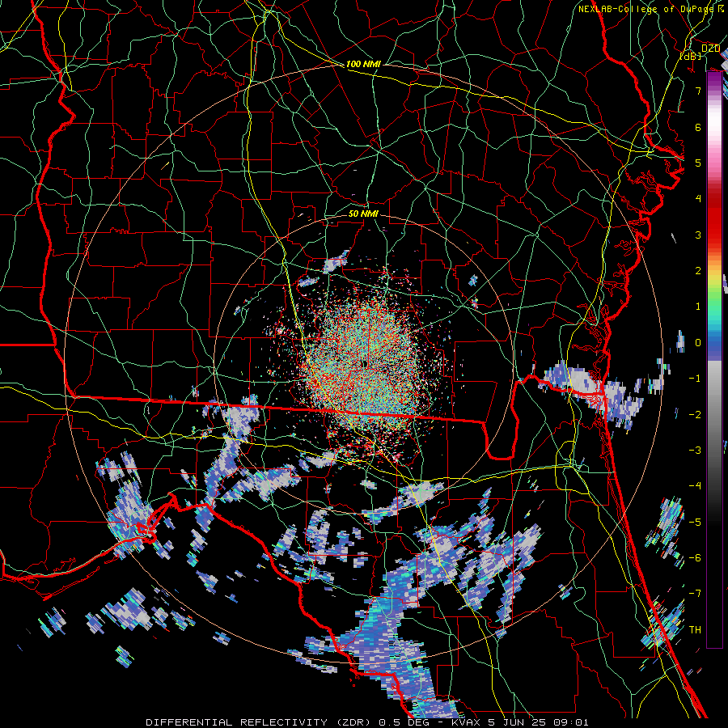
Task: Click the "100 NMI" range ring label
Action: (363, 64)
